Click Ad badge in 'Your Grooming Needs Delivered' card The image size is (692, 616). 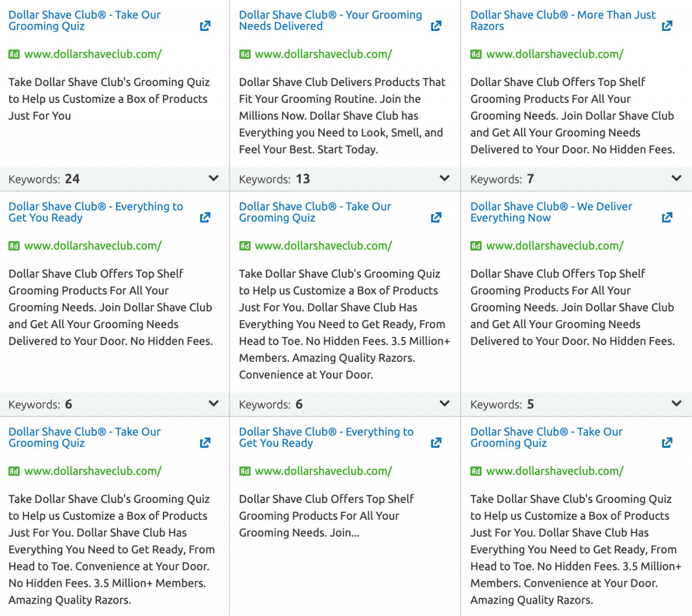[245, 54]
